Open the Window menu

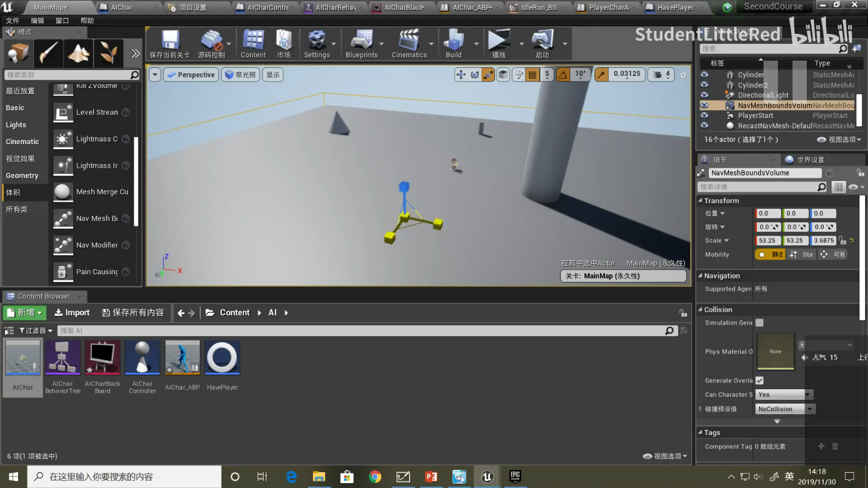point(62,21)
